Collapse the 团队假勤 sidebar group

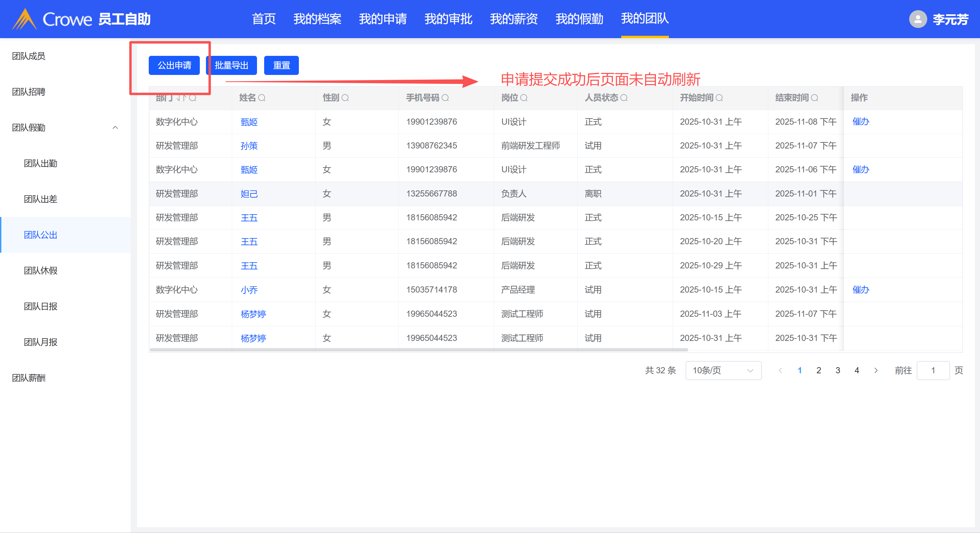pos(115,127)
